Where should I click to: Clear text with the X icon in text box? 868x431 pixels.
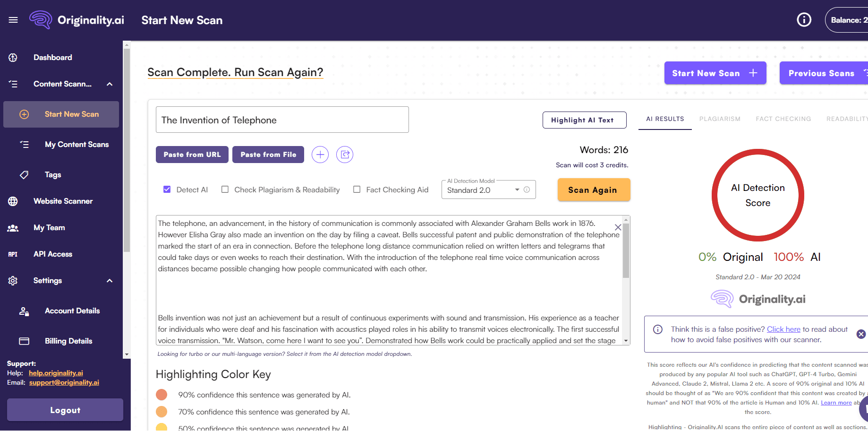[x=618, y=227]
